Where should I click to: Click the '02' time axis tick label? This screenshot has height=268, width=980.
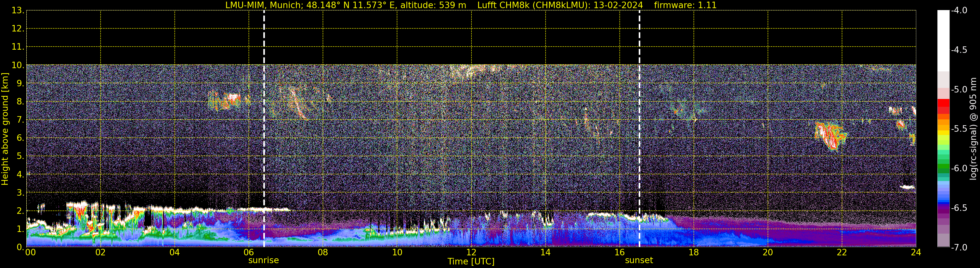[x=100, y=252]
